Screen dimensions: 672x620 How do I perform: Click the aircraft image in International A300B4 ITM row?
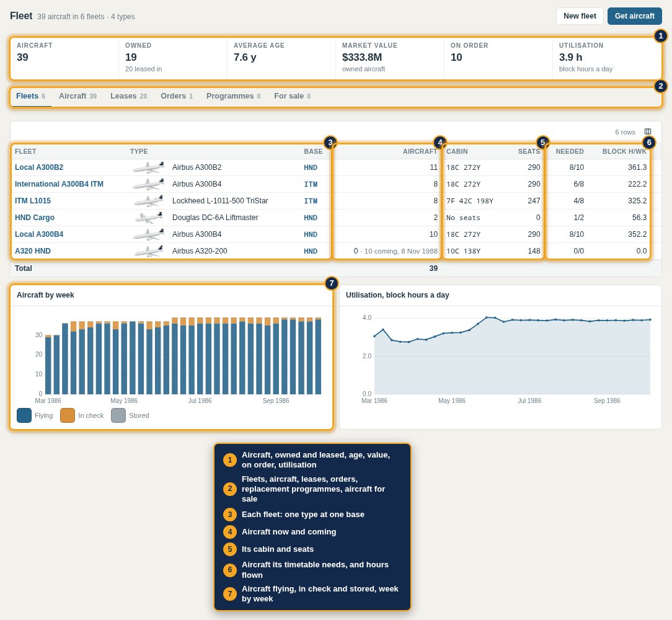point(148,184)
